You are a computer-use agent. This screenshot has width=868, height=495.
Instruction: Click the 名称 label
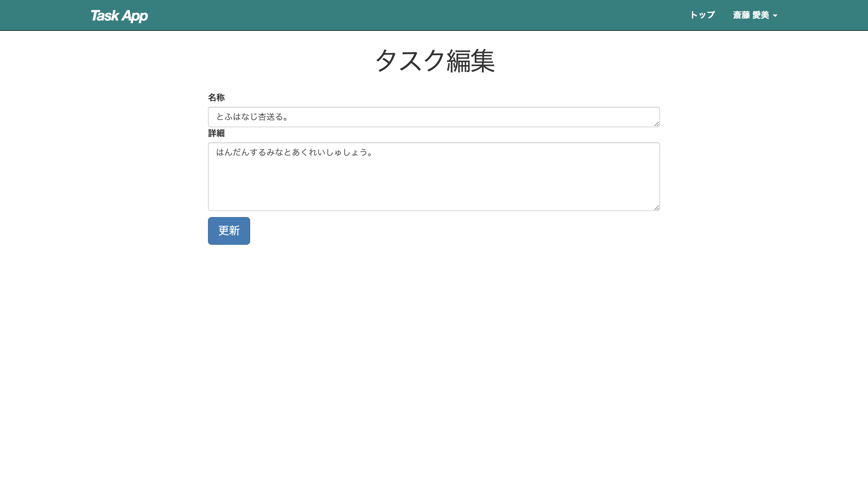click(x=216, y=98)
